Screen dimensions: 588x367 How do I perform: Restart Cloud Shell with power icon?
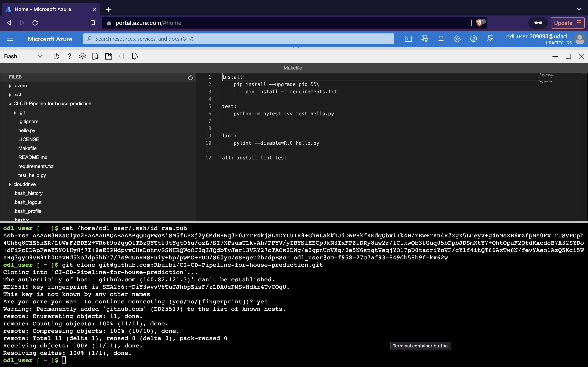(x=56, y=56)
